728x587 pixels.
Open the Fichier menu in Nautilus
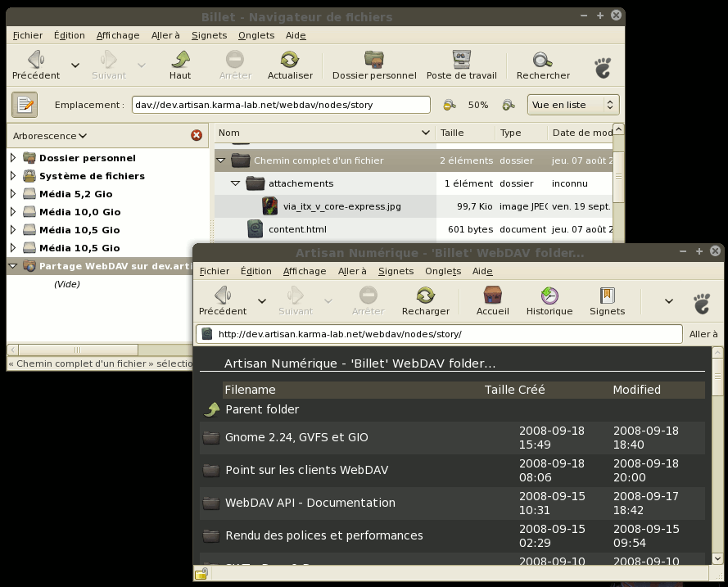[28, 35]
